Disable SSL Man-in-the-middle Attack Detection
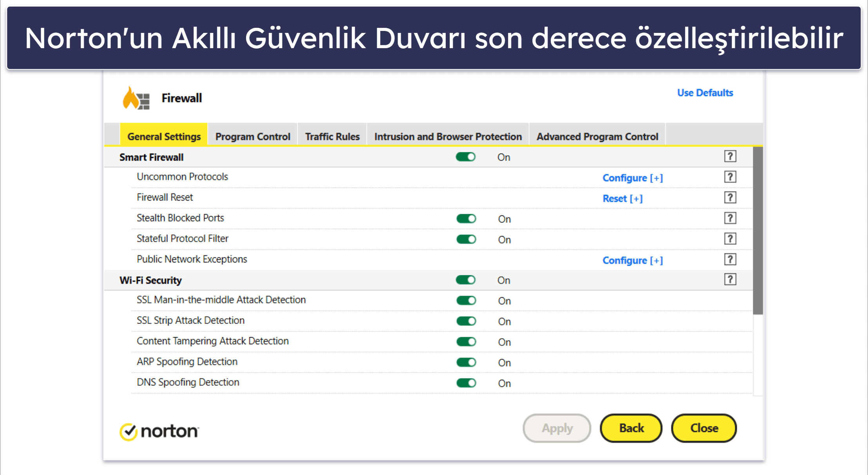 coord(466,300)
